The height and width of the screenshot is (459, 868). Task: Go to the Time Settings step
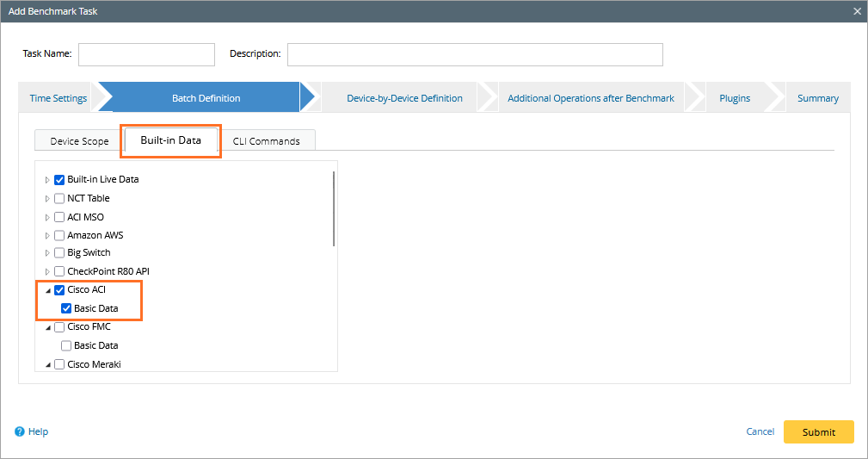click(58, 98)
